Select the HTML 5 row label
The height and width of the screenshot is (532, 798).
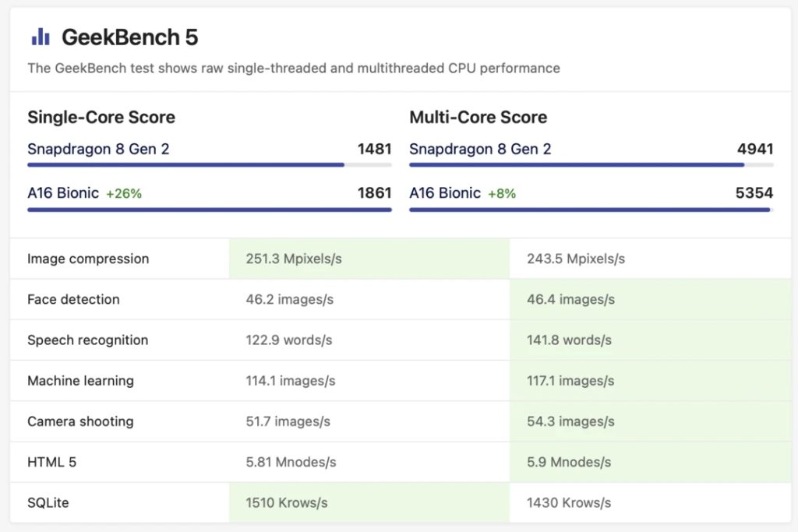tap(51, 462)
